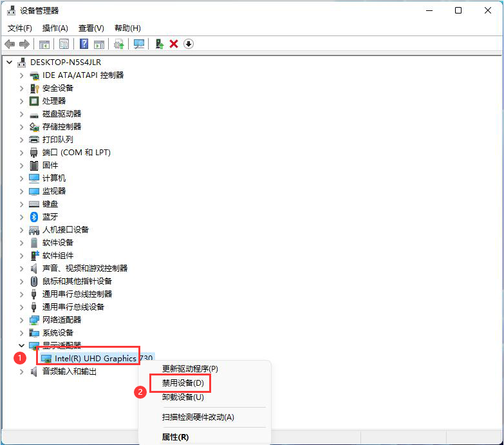
Task: Select the 通用串行总线设备 tree row
Action: click(73, 307)
